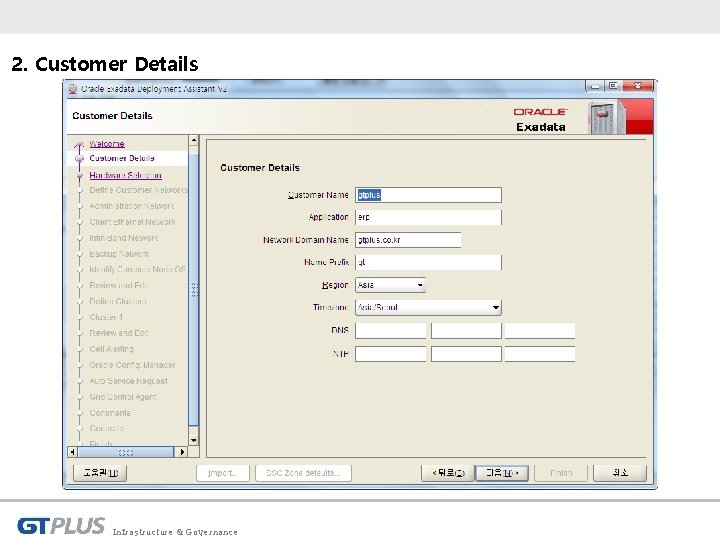Minimize the Deployment Assistant window
Screen dimensions: 720x540
click(595, 86)
